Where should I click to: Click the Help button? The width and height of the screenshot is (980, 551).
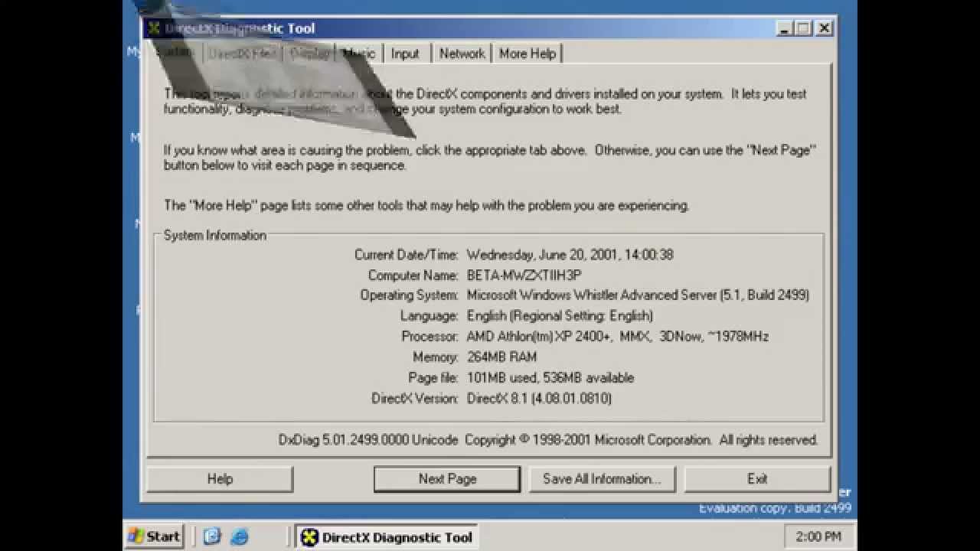pyautogui.click(x=220, y=479)
